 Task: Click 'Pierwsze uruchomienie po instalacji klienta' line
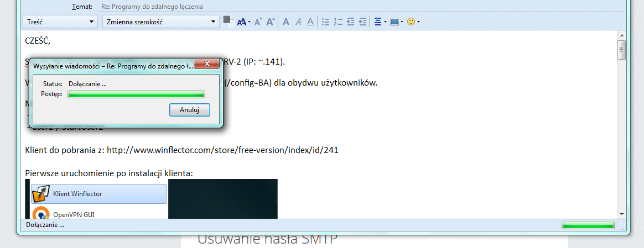109,173
